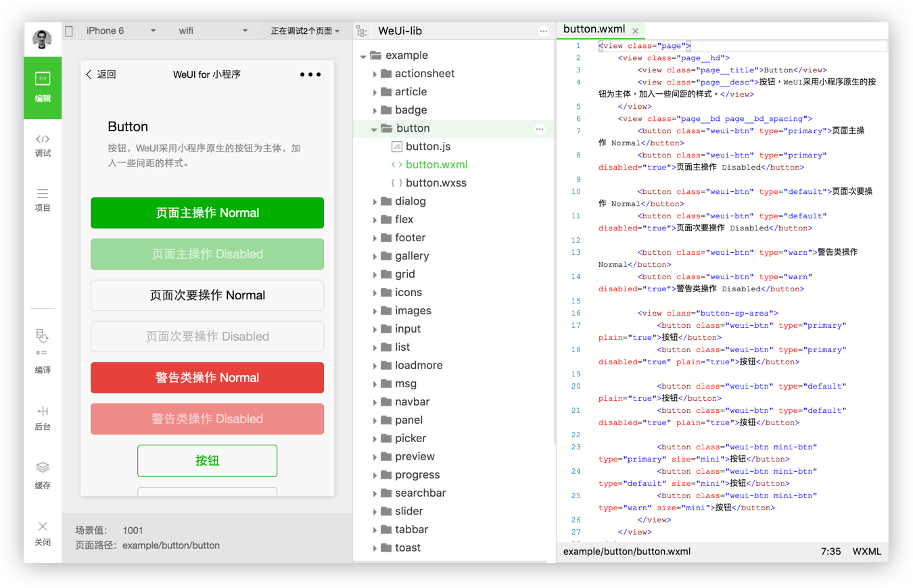Expand the flex folder arrow

pyautogui.click(x=375, y=220)
